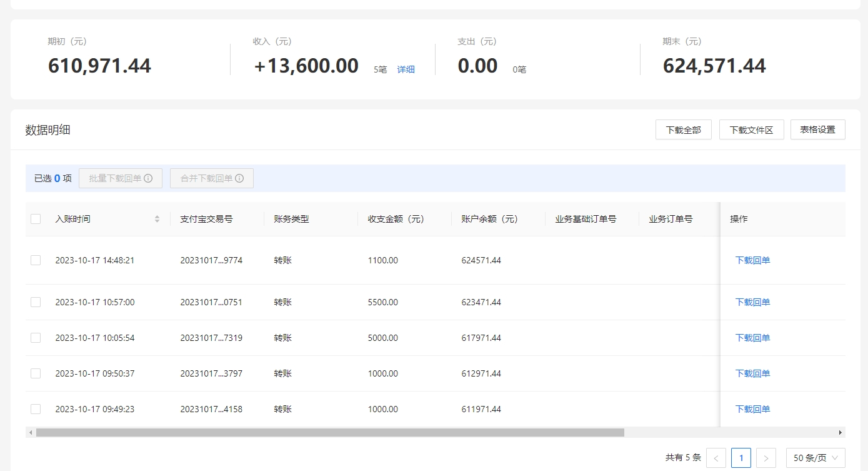Click the sort arrows on 入账时间 column
868x471 pixels.
point(157,219)
